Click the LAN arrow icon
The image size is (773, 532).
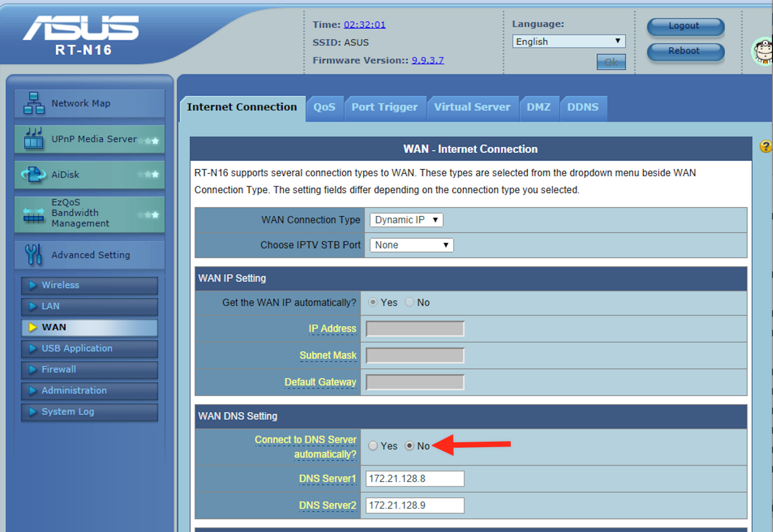33,306
